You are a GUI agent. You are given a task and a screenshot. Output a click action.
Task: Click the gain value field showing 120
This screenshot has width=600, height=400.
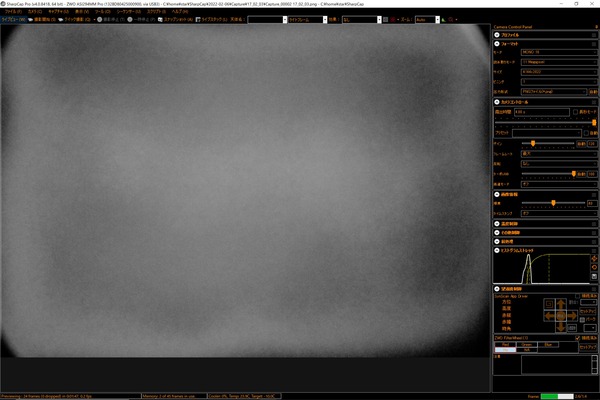click(x=592, y=144)
